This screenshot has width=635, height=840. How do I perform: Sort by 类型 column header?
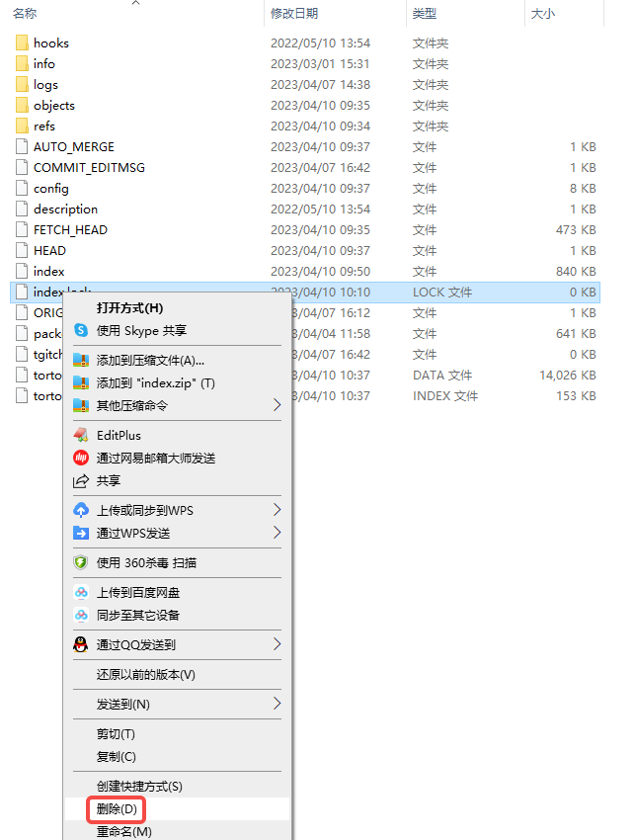click(425, 14)
